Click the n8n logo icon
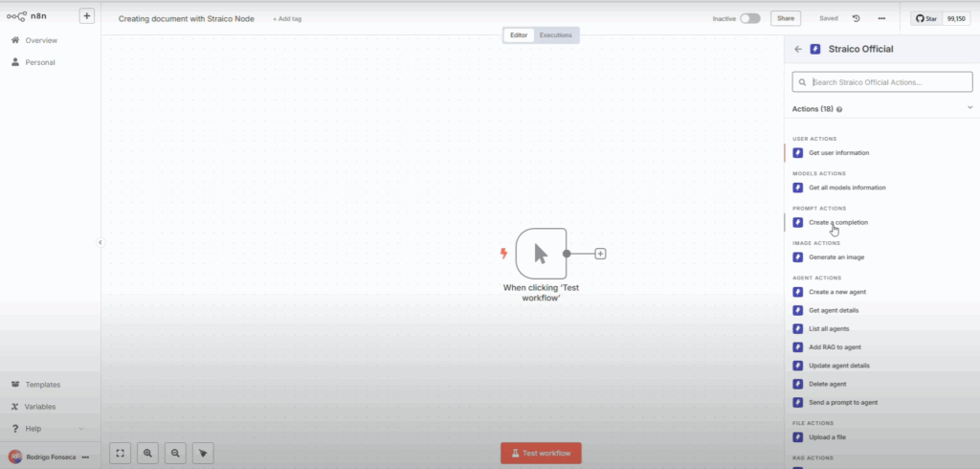This screenshot has width=980, height=469. (x=17, y=16)
